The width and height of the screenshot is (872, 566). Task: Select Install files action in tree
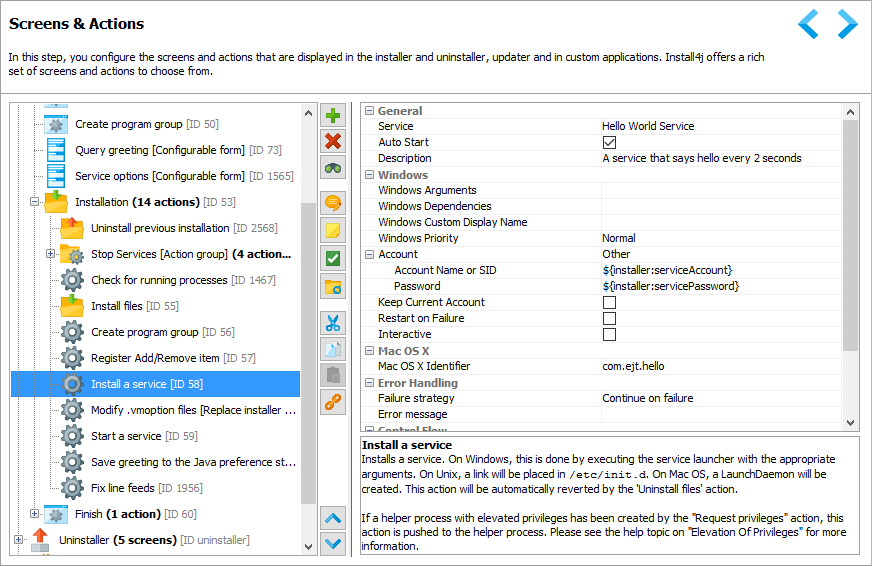117,306
